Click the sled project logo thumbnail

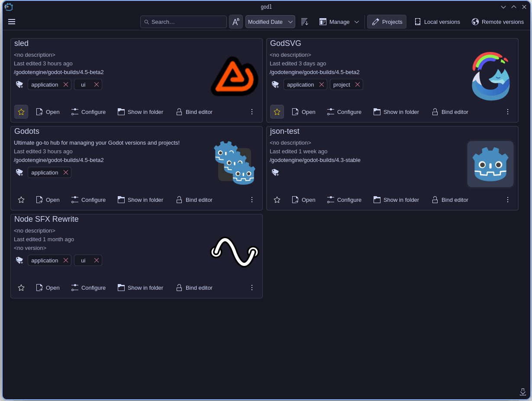pyautogui.click(x=235, y=76)
